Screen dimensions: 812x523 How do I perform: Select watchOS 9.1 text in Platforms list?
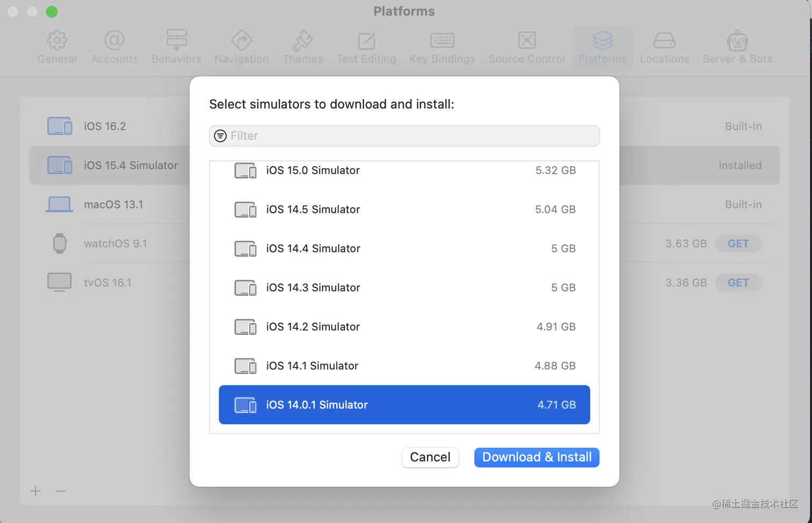(x=115, y=243)
